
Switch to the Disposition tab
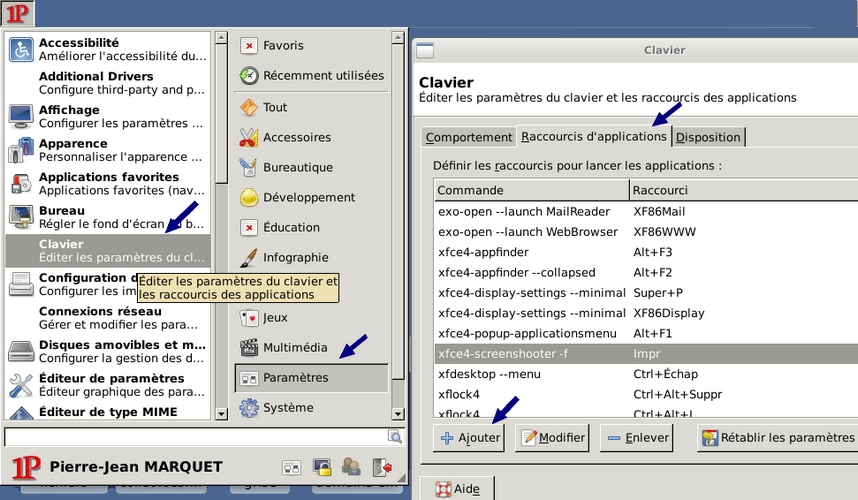[708, 137]
